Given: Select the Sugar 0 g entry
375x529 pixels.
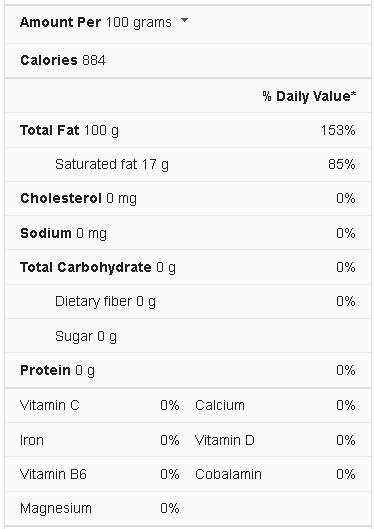Looking at the screenshot, I should pos(86,336).
